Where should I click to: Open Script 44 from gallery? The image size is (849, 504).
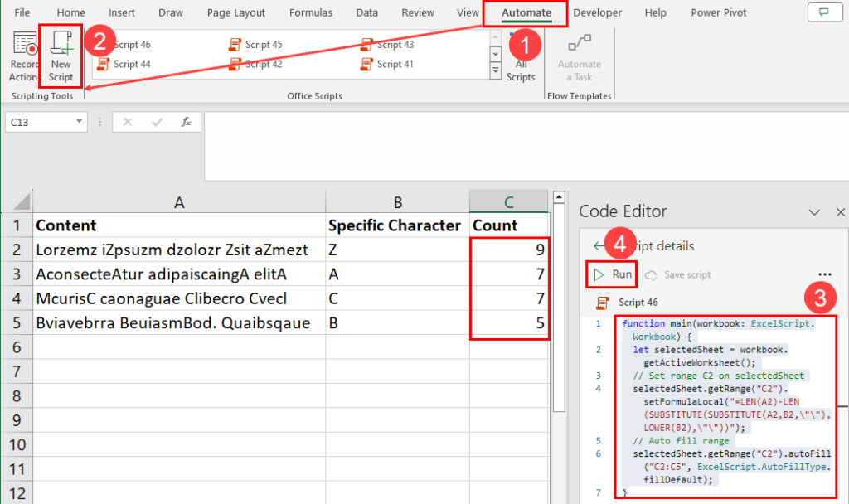pos(124,64)
